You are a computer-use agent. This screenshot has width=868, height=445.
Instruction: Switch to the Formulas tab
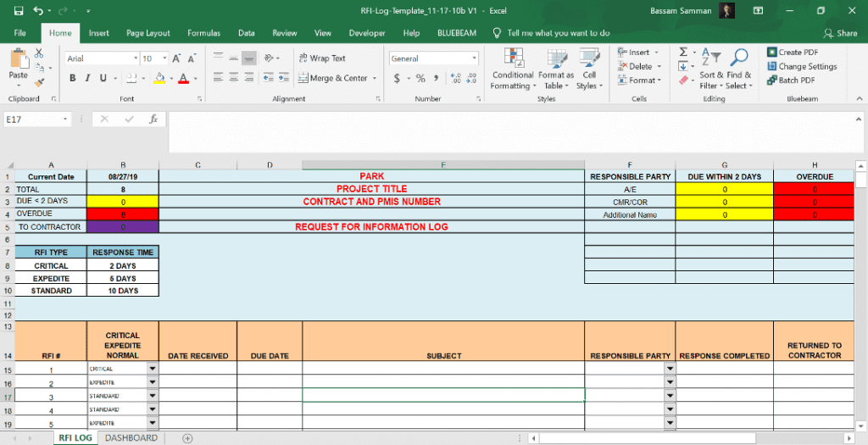[203, 33]
